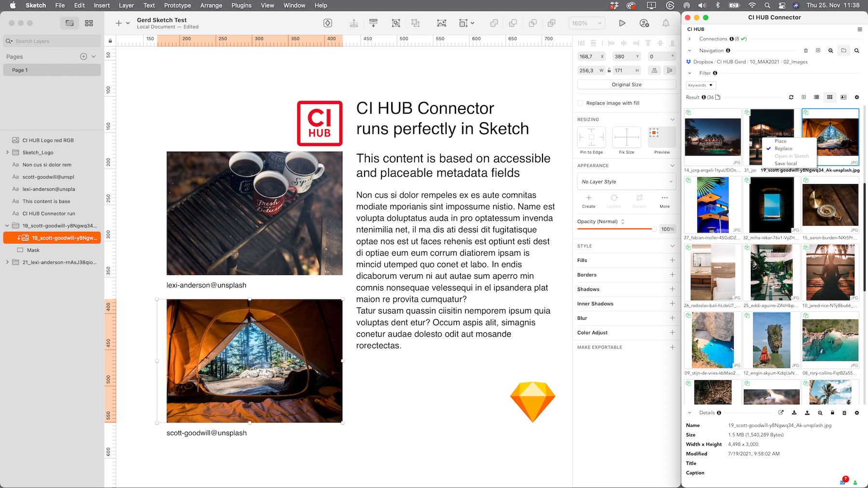Open the Notifications bell in Sketch toolbar

pyautogui.click(x=665, y=23)
